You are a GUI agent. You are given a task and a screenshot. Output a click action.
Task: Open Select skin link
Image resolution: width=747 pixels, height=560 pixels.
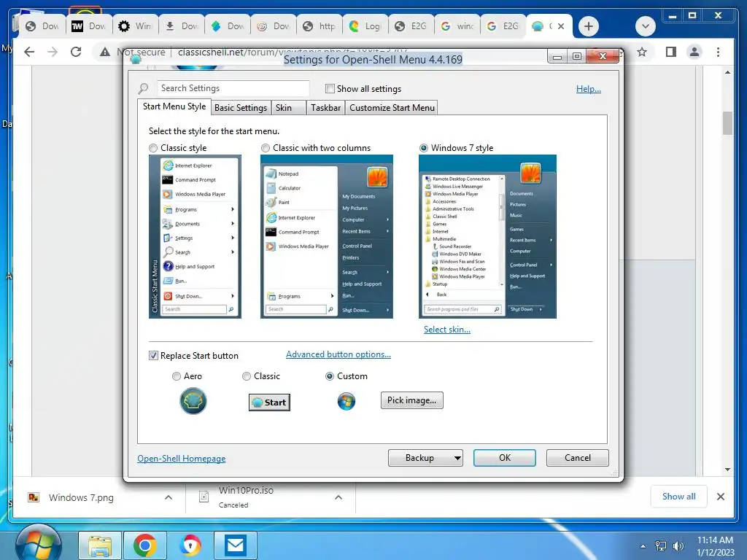(447, 330)
